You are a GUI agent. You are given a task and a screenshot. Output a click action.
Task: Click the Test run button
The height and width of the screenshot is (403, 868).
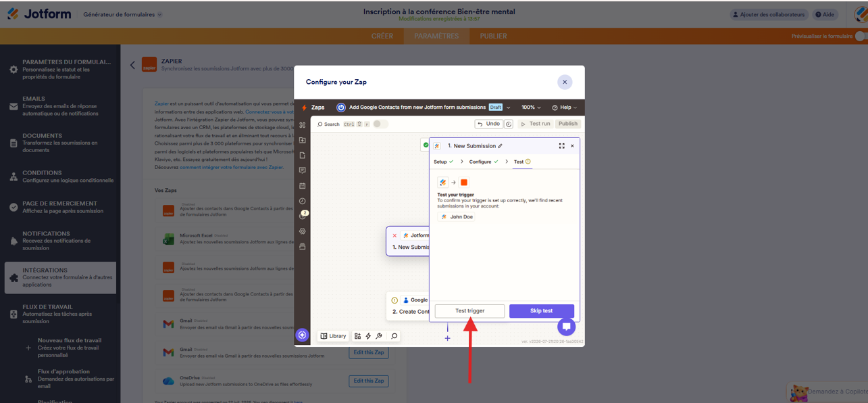tap(536, 124)
